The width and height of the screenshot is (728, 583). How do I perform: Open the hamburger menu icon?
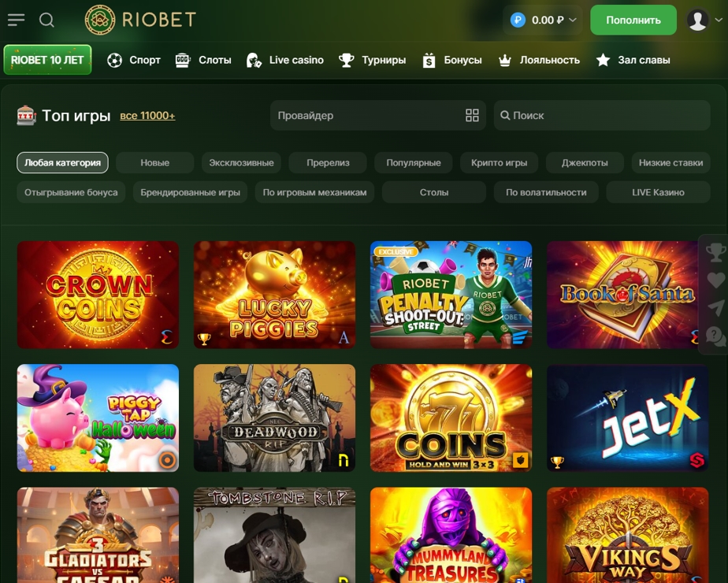(x=17, y=20)
